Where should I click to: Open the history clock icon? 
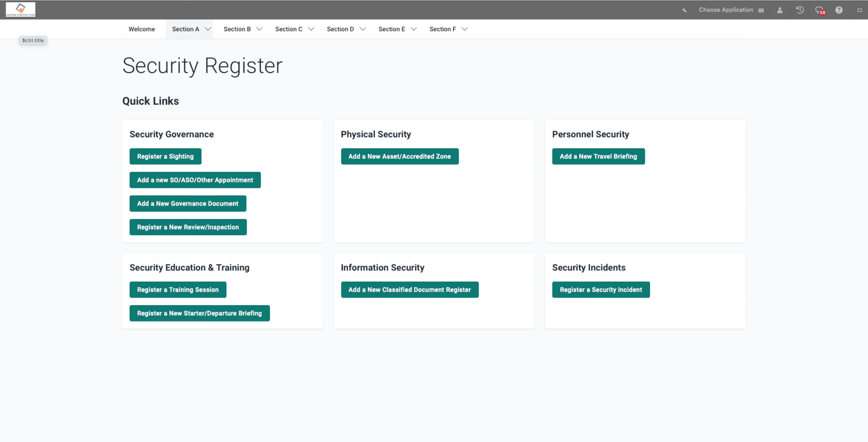point(800,10)
